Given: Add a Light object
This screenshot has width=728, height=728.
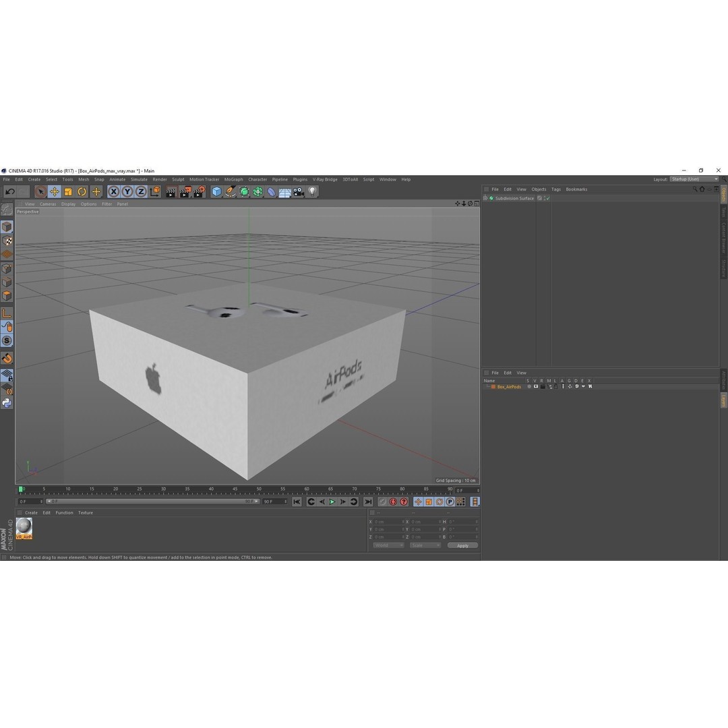Looking at the screenshot, I should 313,191.
